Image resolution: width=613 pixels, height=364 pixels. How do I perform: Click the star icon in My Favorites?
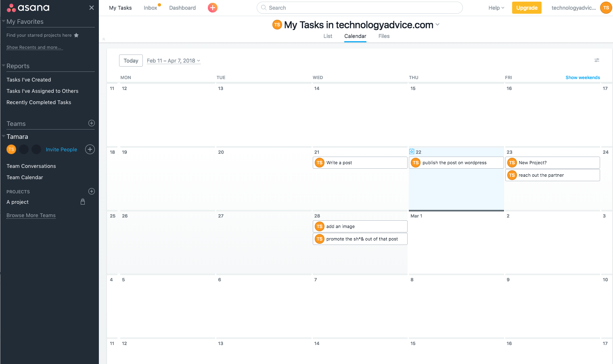pyautogui.click(x=76, y=35)
